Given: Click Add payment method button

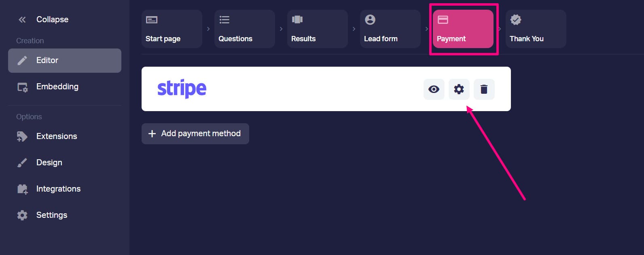Looking at the screenshot, I should [x=195, y=134].
